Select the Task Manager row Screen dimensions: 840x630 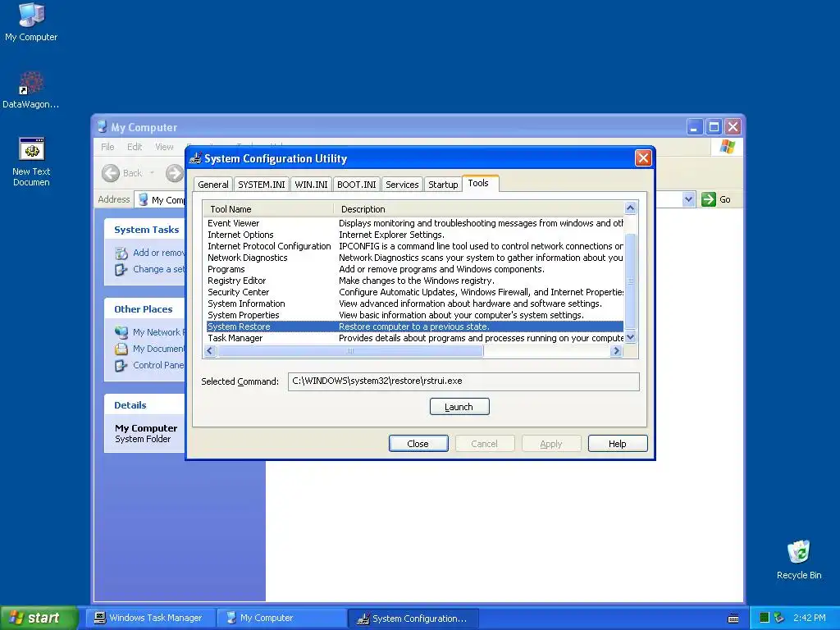415,338
